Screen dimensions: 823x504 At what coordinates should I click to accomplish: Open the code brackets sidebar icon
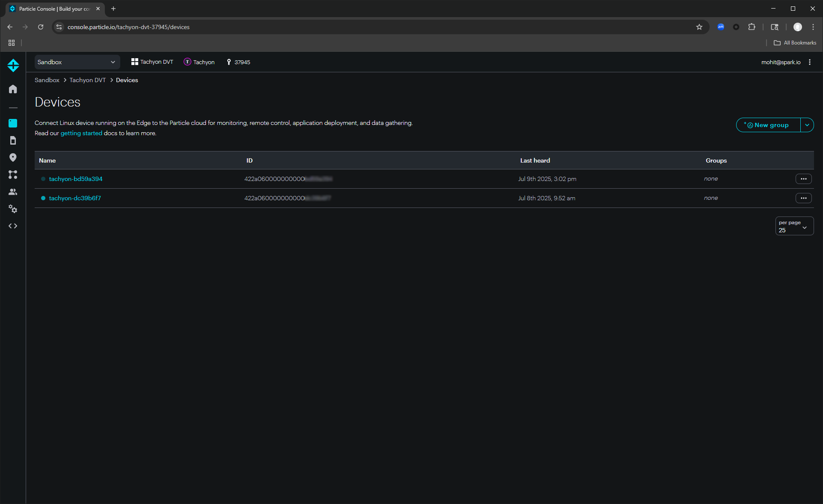[x=13, y=226]
